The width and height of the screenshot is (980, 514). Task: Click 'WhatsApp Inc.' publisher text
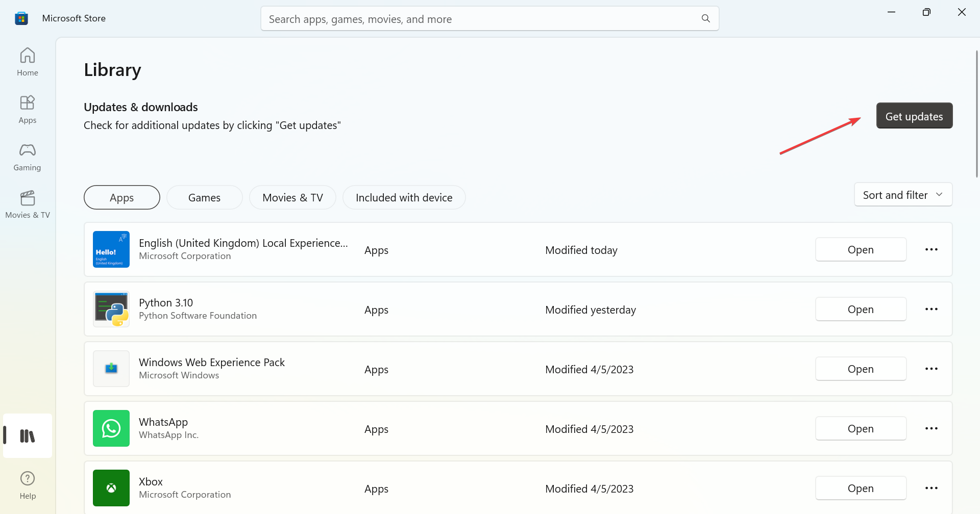tap(169, 435)
